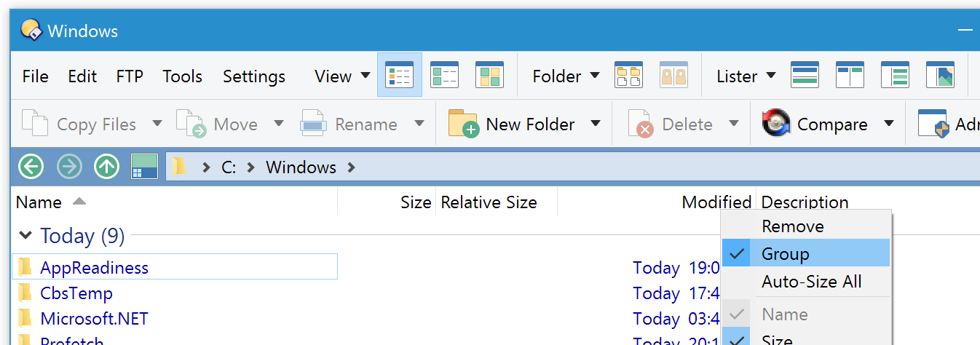Switch to Thumbnails view mode icon

489,75
